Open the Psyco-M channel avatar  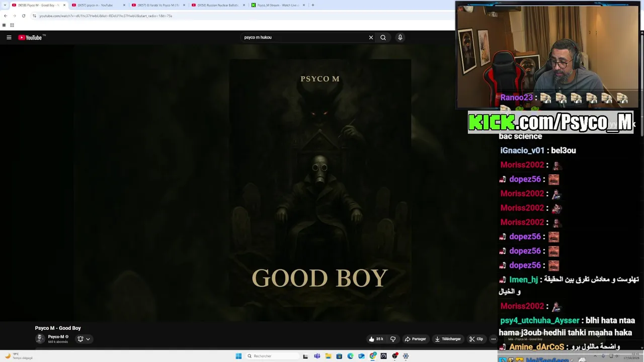click(40, 339)
